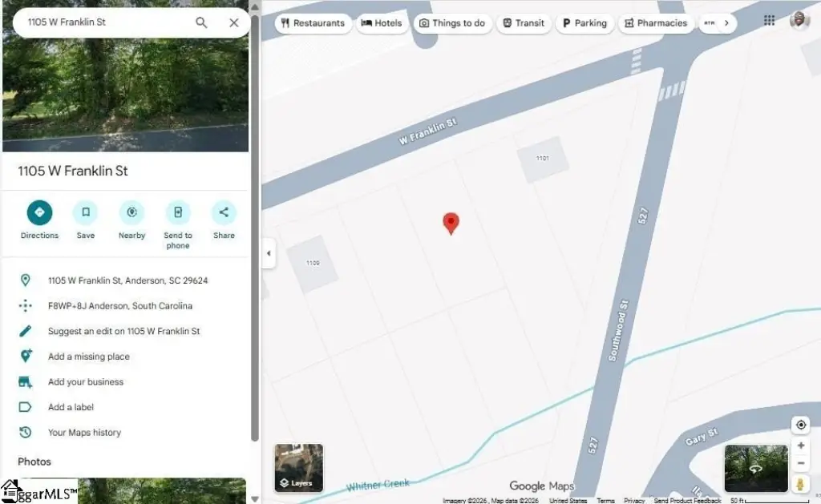Open Nearby search for this address
The width and height of the screenshot is (821, 504).
point(131,213)
